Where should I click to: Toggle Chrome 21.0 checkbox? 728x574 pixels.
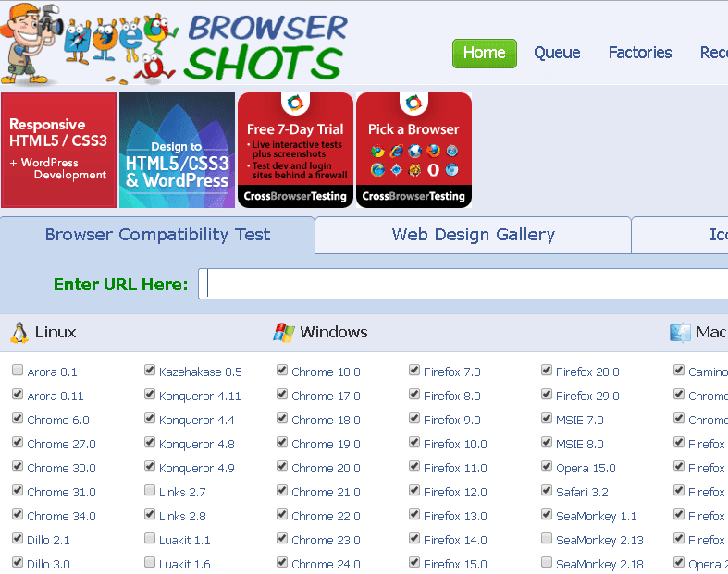(282, 491)
